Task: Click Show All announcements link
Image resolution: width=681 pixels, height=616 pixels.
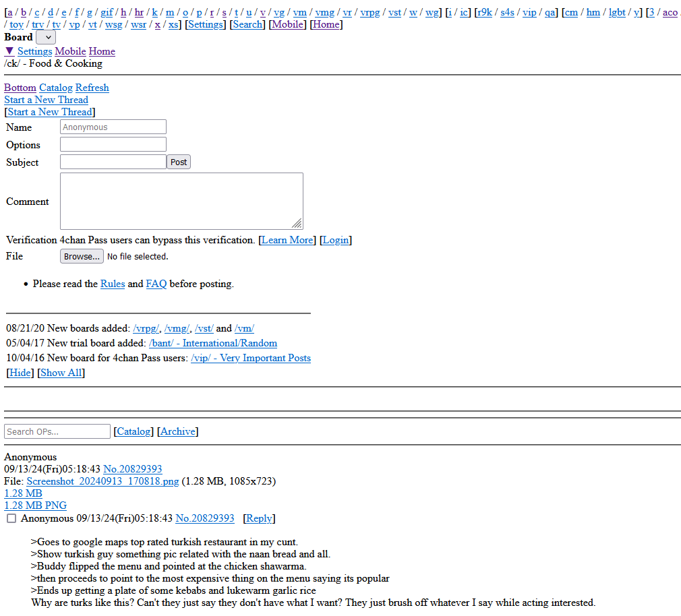Action: pyautogui.click(x=61, y=373)
